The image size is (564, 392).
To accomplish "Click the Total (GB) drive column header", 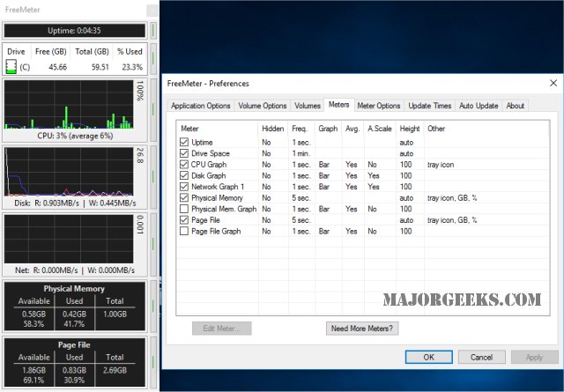I will click(92, 51).
